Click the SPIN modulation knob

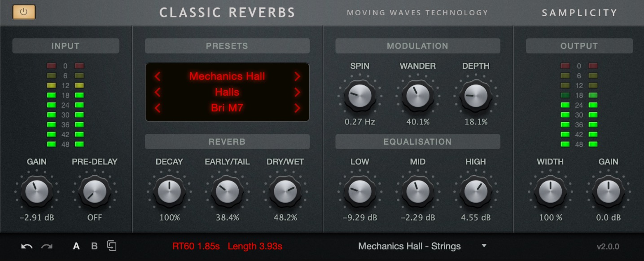pos(360,96)
